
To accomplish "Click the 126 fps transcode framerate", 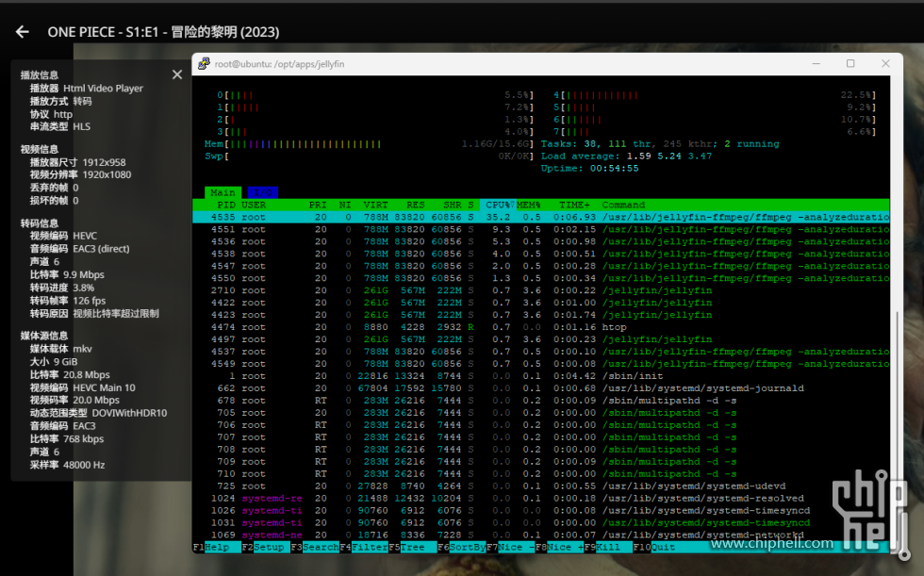I will pos(89,301).
